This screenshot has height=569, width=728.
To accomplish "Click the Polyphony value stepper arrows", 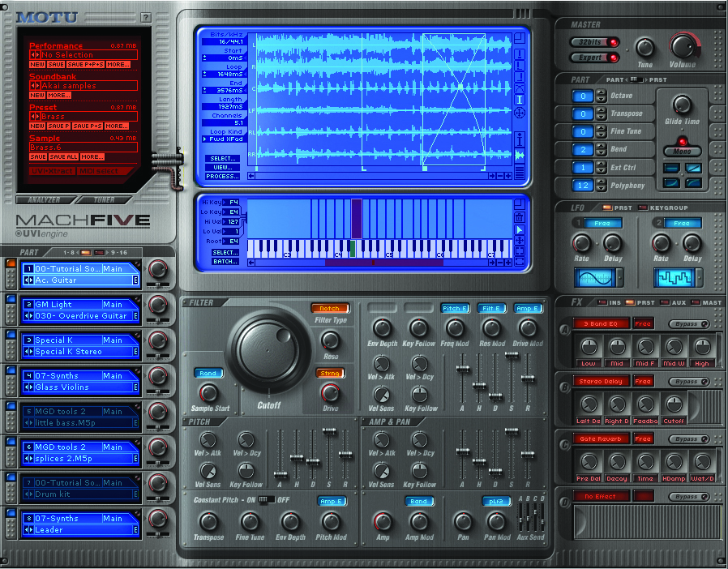I will point(601,186).
